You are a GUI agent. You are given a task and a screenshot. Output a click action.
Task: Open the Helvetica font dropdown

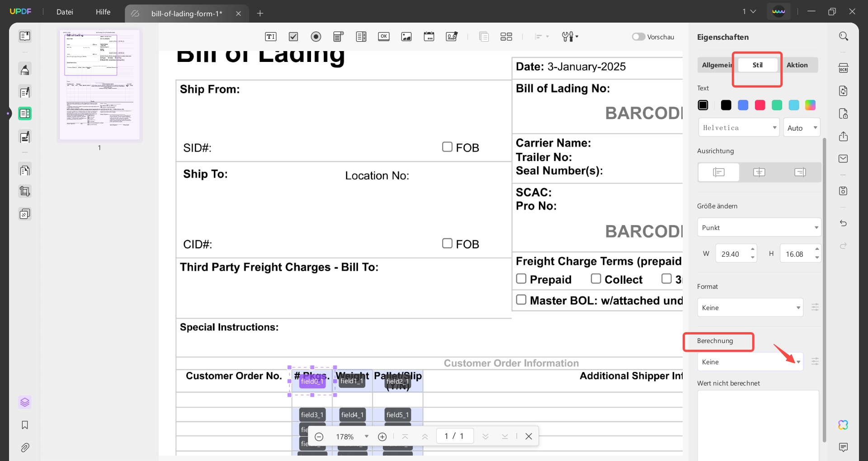(739, 127)
